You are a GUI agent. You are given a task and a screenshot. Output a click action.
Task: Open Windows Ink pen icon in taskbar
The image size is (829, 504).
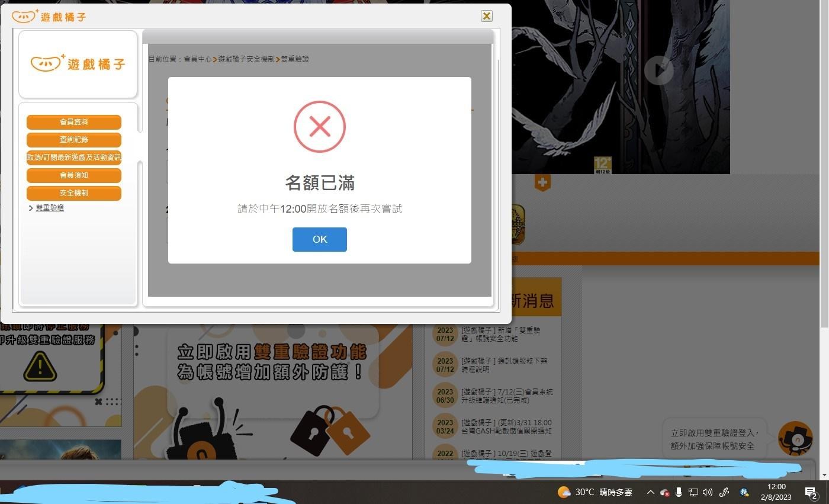(x=724, y=492)
